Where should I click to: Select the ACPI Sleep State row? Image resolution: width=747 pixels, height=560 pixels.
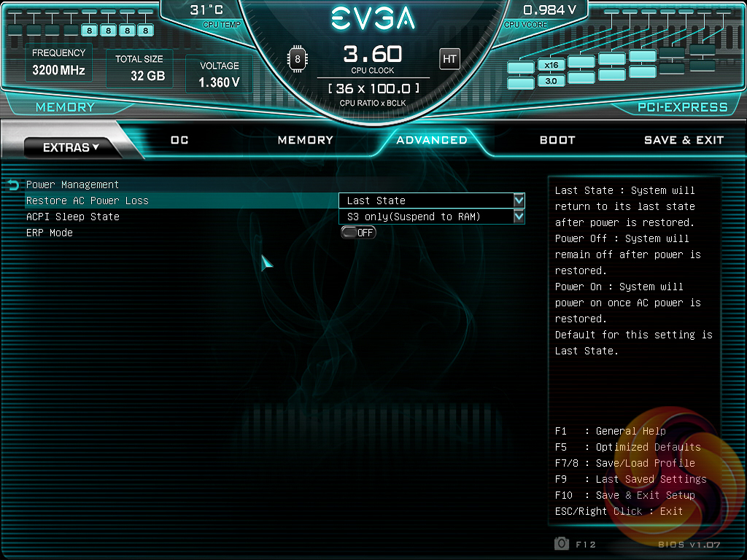click(x=275, y=217)
